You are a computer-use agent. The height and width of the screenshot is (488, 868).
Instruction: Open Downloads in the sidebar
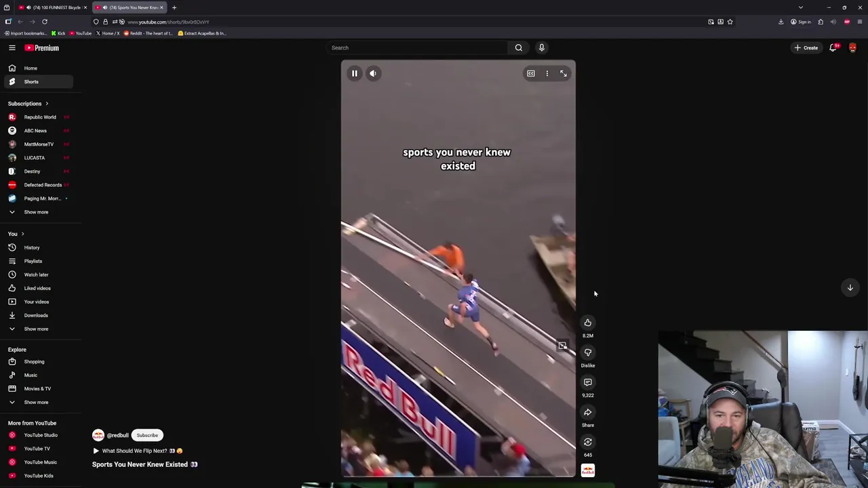coord(37,315)
